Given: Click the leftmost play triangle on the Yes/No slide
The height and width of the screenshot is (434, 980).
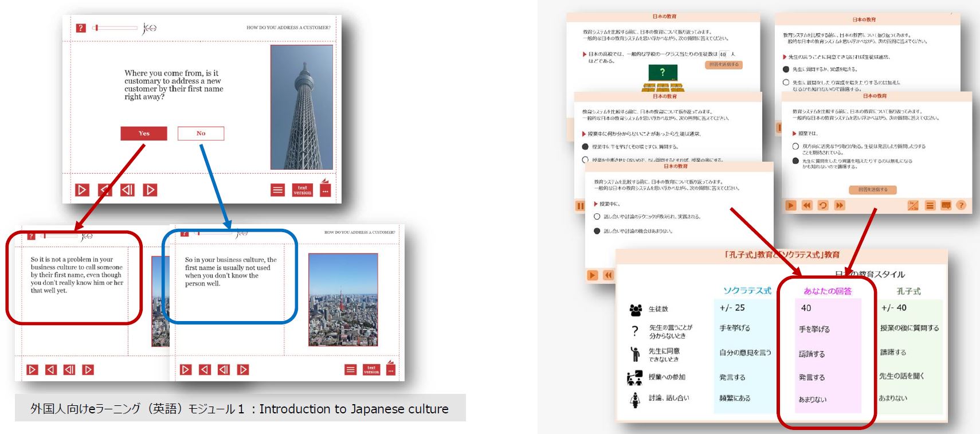Looking at the screenshot, I should 83,190.
